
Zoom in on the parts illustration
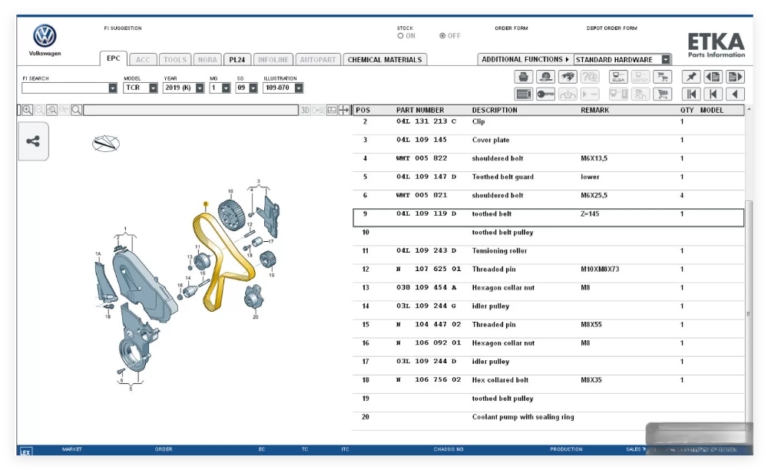[27, 110]
